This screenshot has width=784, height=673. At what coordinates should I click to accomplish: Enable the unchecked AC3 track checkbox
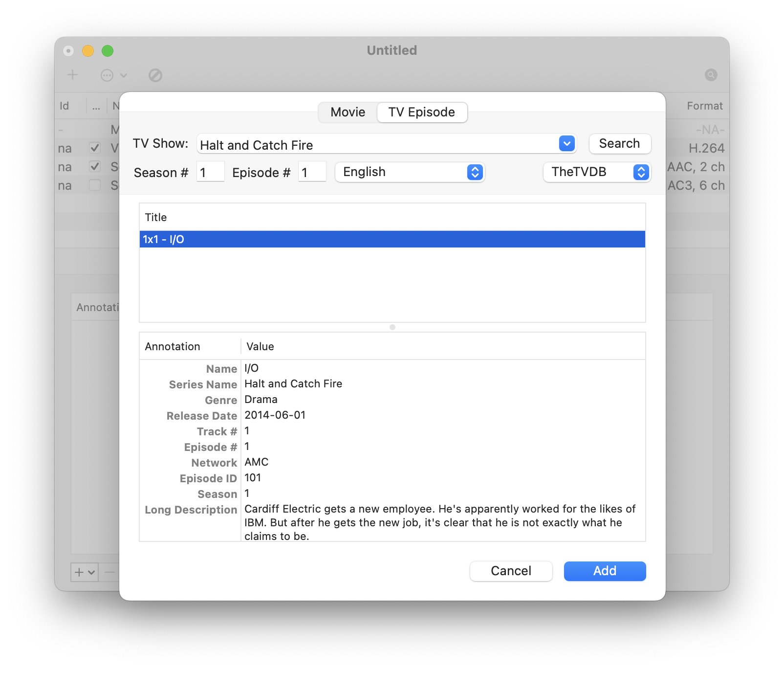coord(95,185)
